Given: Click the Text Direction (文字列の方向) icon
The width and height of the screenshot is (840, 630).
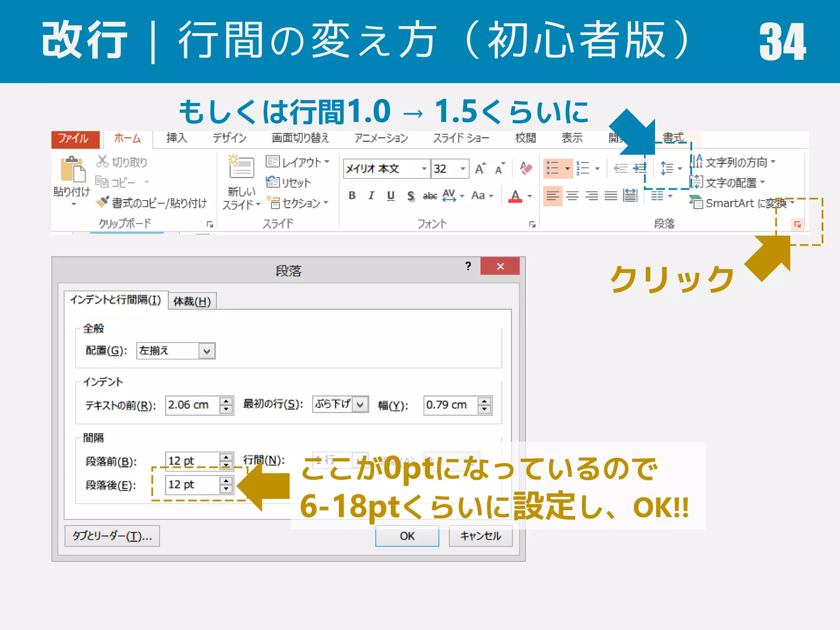Looking at the screenshot, I should point(696,162).
